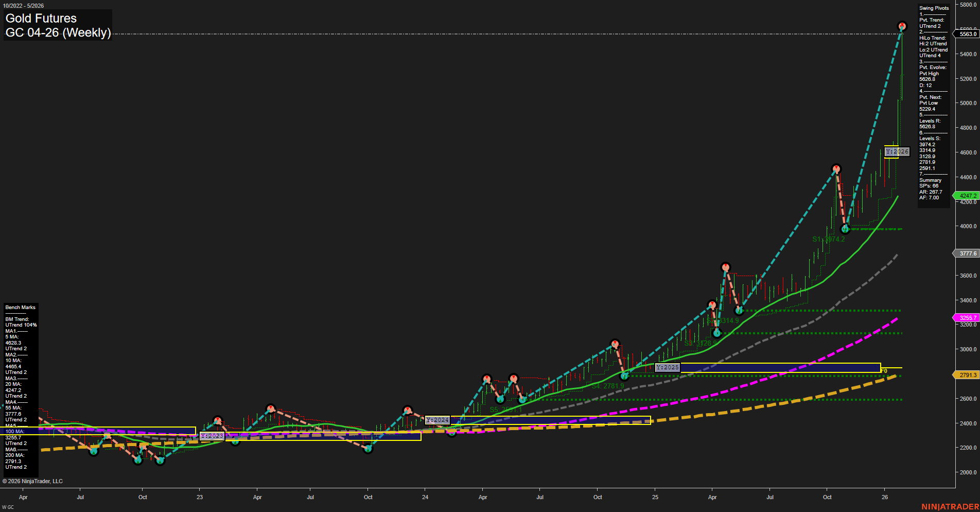
Task: Select the magenta 3255.7 price marker on right axis
Action: click(x=966, y=318)
